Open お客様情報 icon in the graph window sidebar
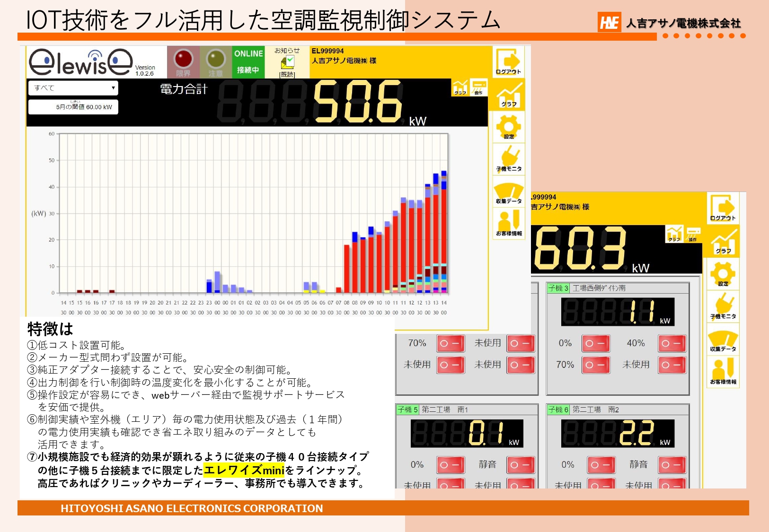Screen dimensions: 769x532 pos(509,223)
